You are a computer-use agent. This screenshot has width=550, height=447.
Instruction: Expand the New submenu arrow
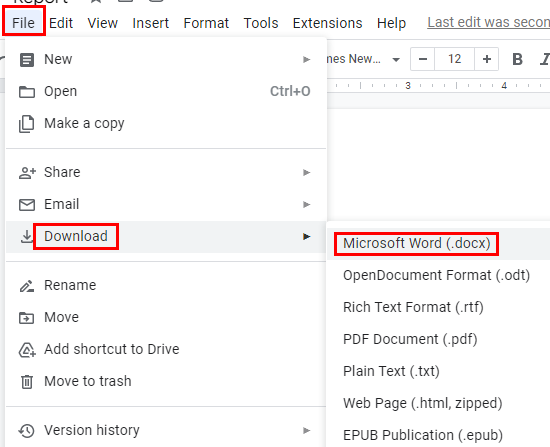tap(307, 60)
